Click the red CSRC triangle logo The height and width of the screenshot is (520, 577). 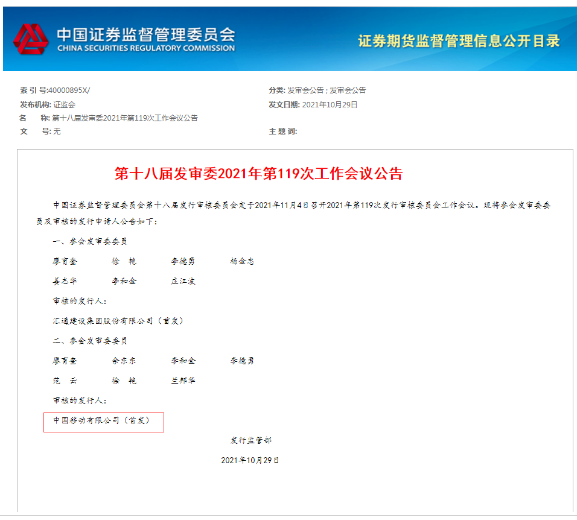tap(31, 39)
